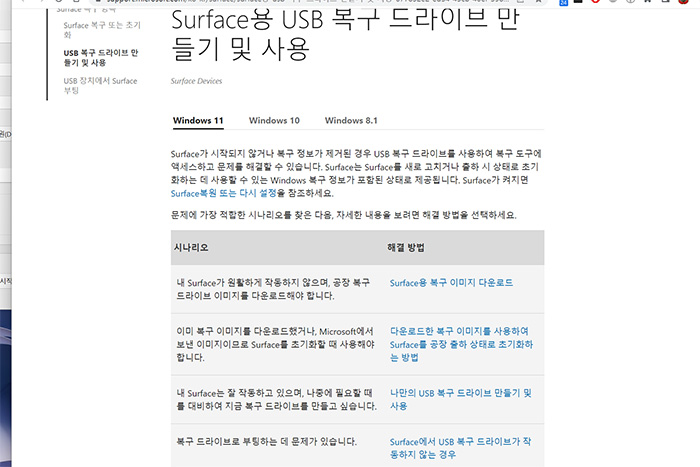Open link 'Surface에서 USB 복구 드라이브가 작동하지 않는 경우'

(460, 448)
